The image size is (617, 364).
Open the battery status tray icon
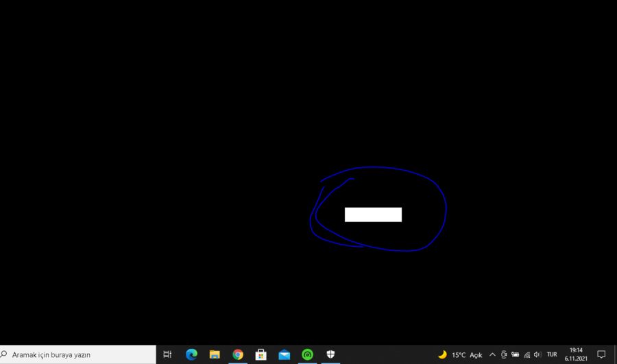click(x=515, y=354)
